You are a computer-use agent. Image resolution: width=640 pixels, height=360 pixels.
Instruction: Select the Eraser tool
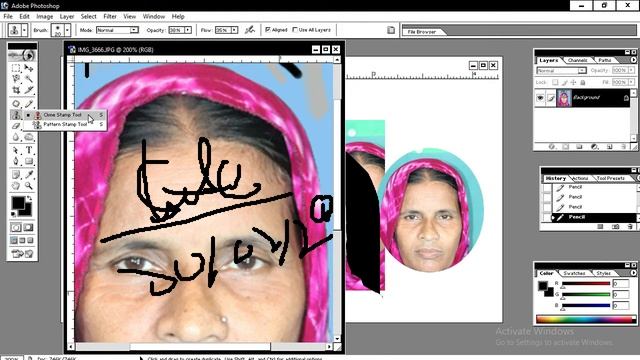click(x=16, y=126)
